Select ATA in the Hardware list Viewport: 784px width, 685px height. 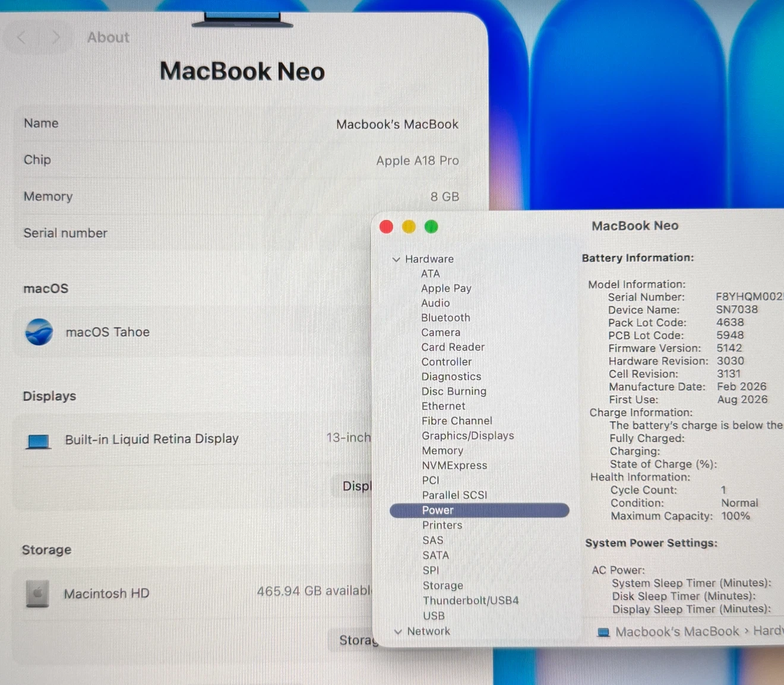431,274
